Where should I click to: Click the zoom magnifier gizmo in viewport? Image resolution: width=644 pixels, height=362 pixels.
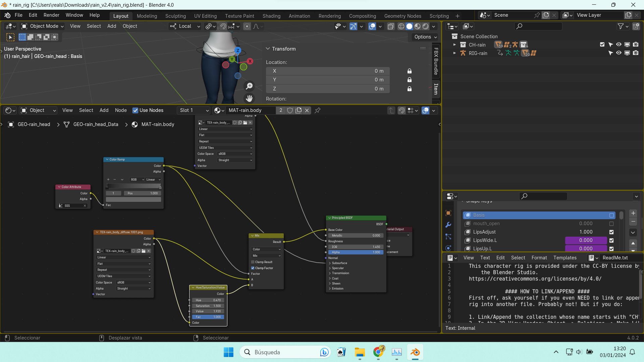coord(249,86)
